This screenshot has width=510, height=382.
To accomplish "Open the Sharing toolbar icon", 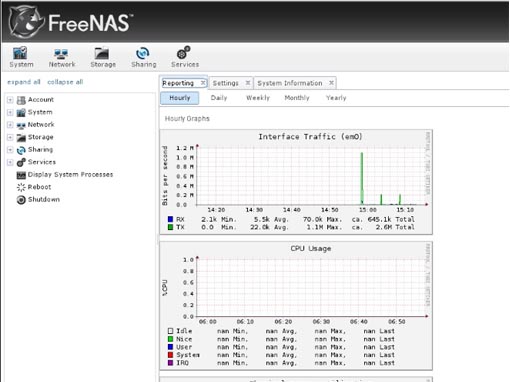I will click(143, 53).
